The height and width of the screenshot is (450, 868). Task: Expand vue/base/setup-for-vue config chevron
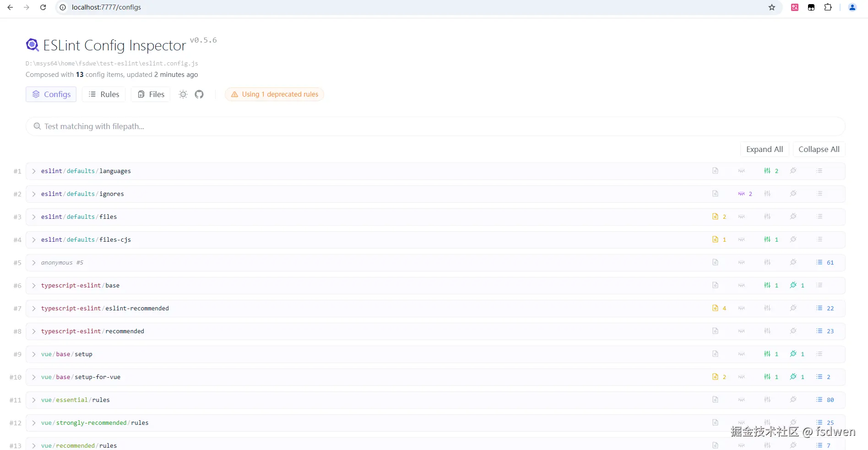click(x=34, y=377)
